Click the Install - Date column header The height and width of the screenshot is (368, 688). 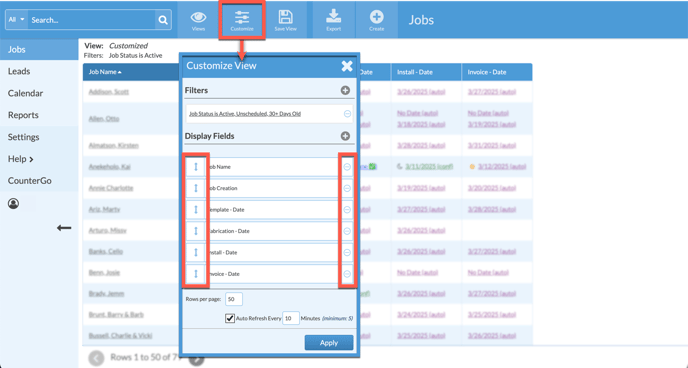click(426, 72)
